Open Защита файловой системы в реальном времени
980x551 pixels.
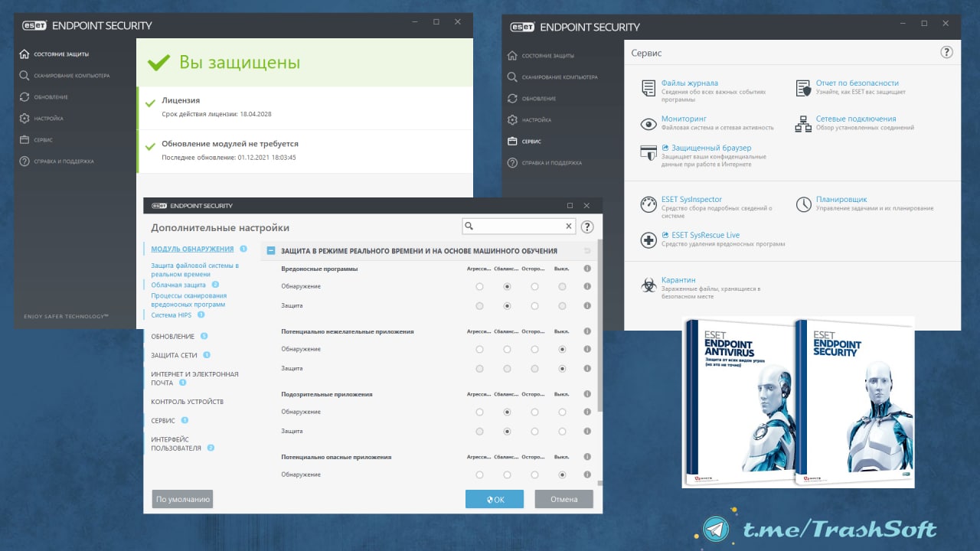coord(195,269)
